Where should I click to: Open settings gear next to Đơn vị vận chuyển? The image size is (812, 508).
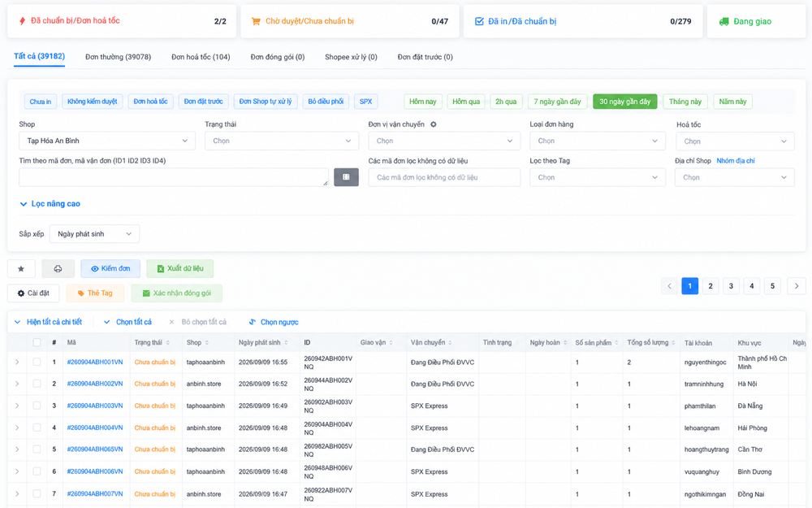[x=434, y=124]
